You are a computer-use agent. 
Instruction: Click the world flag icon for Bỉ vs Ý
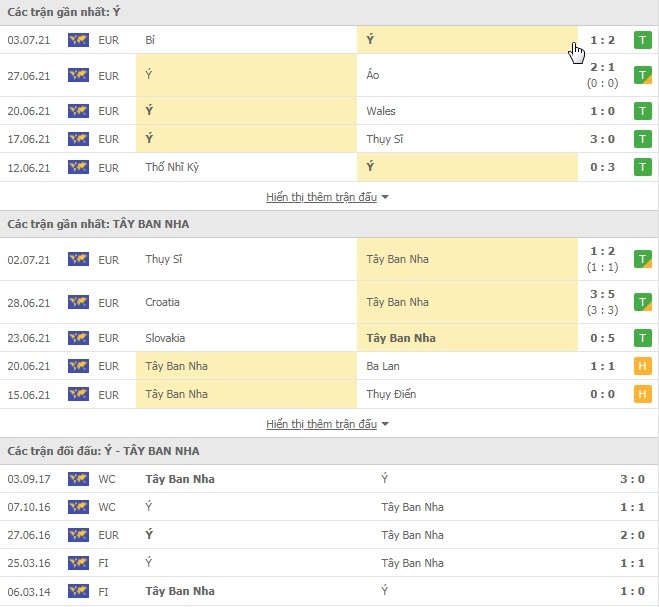pyautogui.click(x=78, y=40)
